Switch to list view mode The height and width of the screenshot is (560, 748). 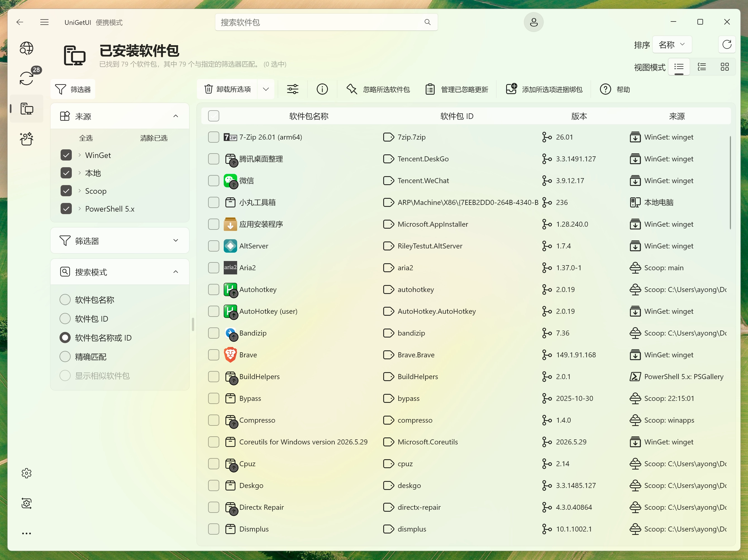(679, 67)
